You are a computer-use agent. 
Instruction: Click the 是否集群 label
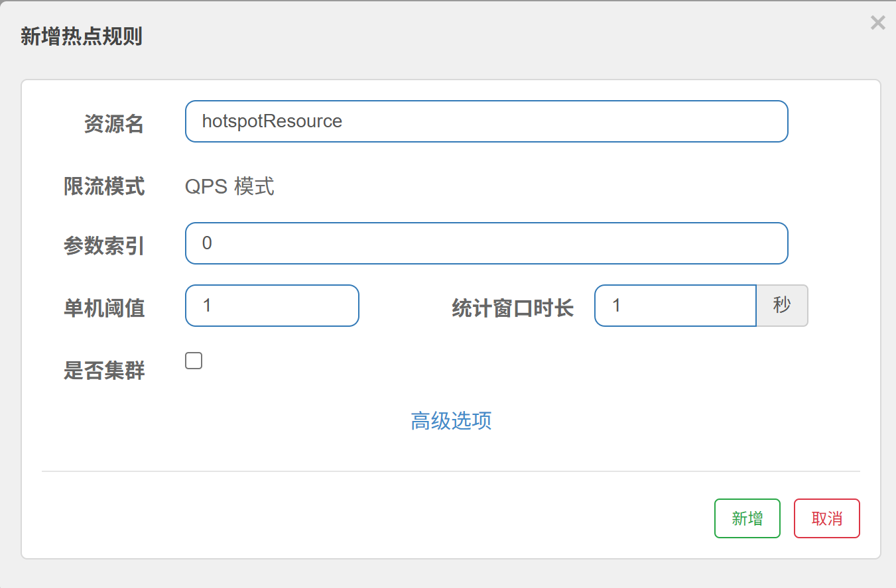104,371
